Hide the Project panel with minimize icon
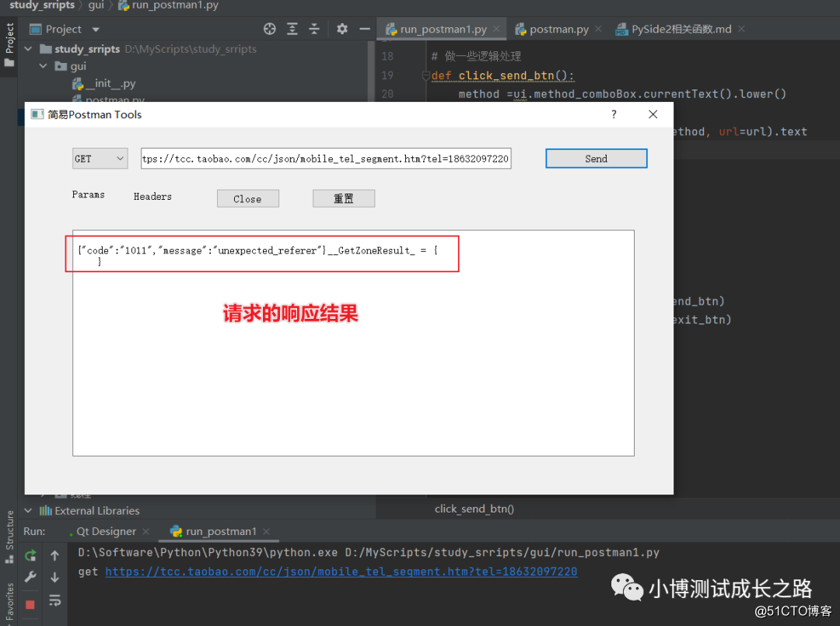The height and width of the screenshot is (626, 840). click(x=365, y=29)
